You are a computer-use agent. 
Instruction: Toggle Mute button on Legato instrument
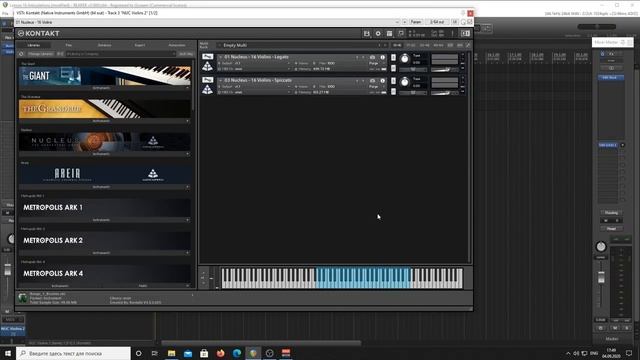pos(393,68)
